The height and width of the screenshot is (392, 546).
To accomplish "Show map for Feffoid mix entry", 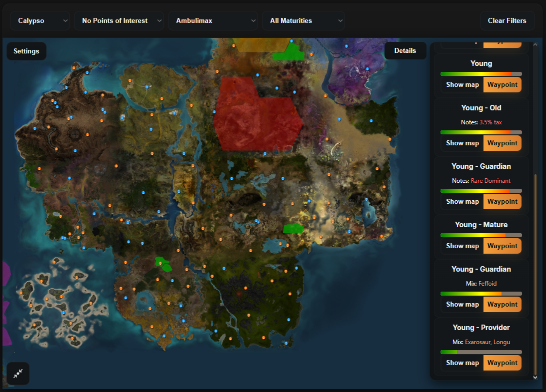I will tap(462, 304).
